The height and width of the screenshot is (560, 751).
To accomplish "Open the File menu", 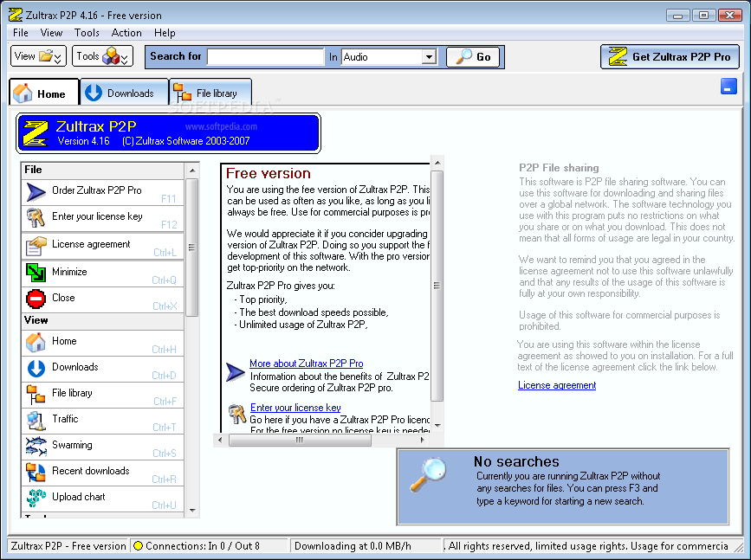I will (21, 33).
